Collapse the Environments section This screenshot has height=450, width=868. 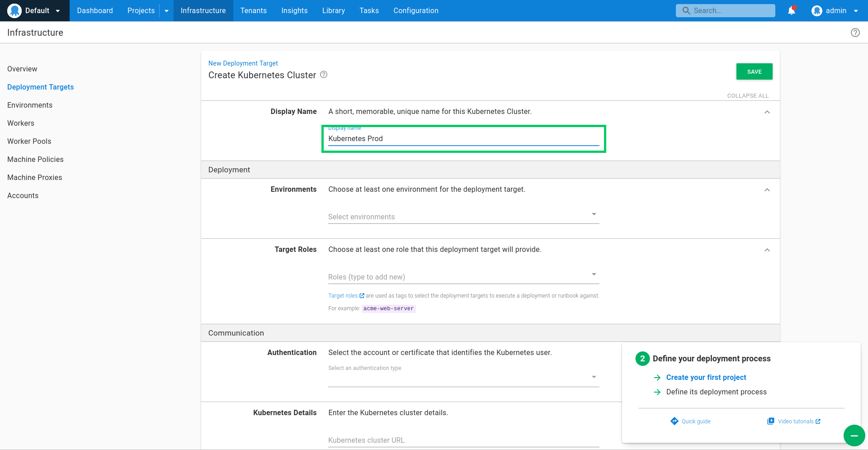click(x=767, y=190)
